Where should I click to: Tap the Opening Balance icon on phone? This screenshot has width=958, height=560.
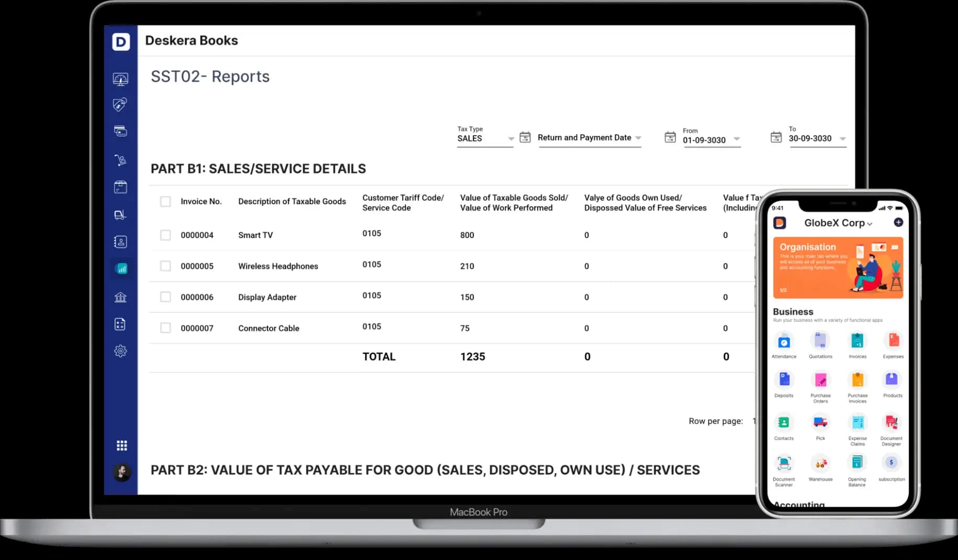pyautogui.click(x=857, y=463)
